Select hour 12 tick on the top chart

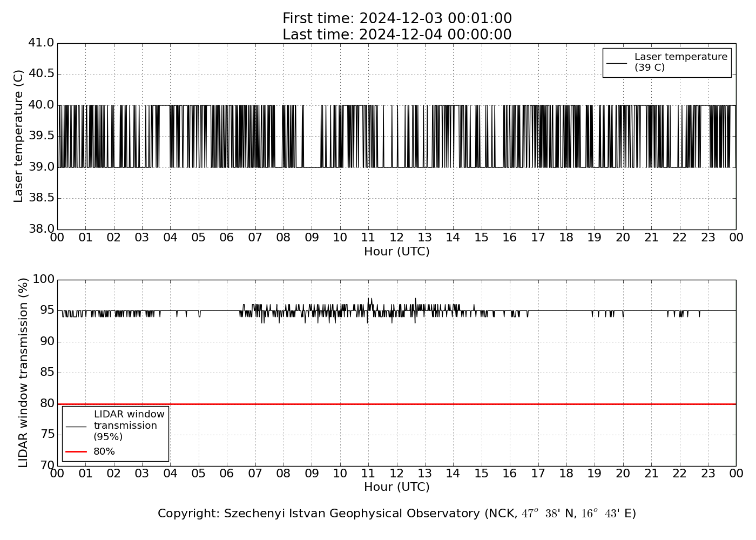point(396,238)
